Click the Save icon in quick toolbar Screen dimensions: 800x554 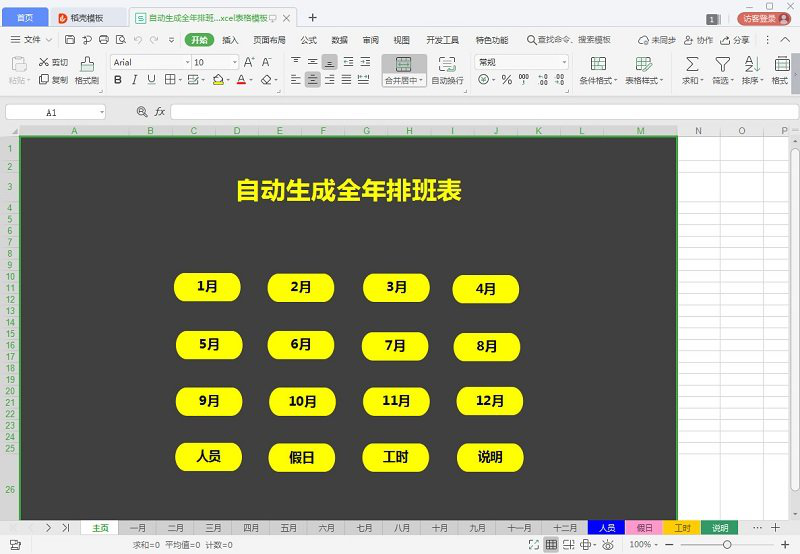pyautogui.click(x=70, y=40)
